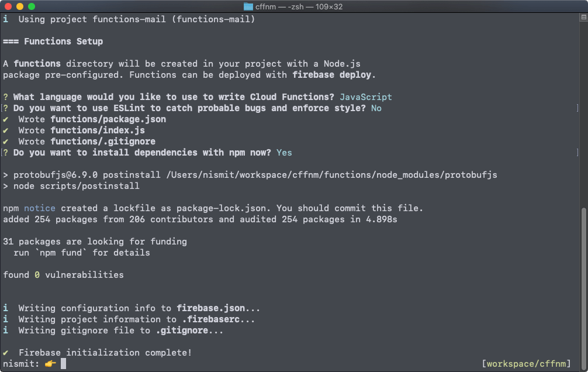Click the checkmark beside Wrote functions/package.json
This screenshot has height=372, width=588.
coord(6,119)
